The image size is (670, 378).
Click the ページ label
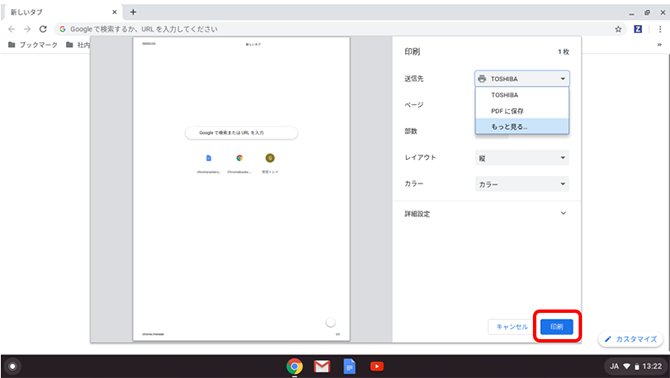pos(414,105)
